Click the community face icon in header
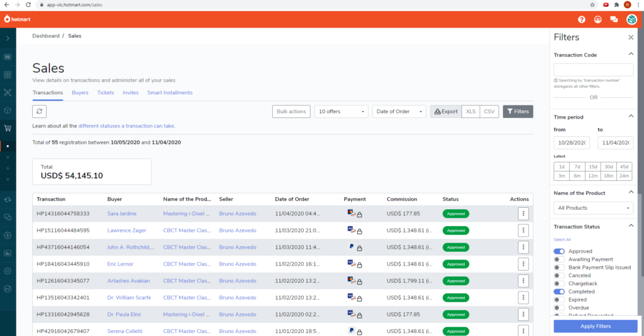This screenshot has height=336, width=644. point(597,19)
